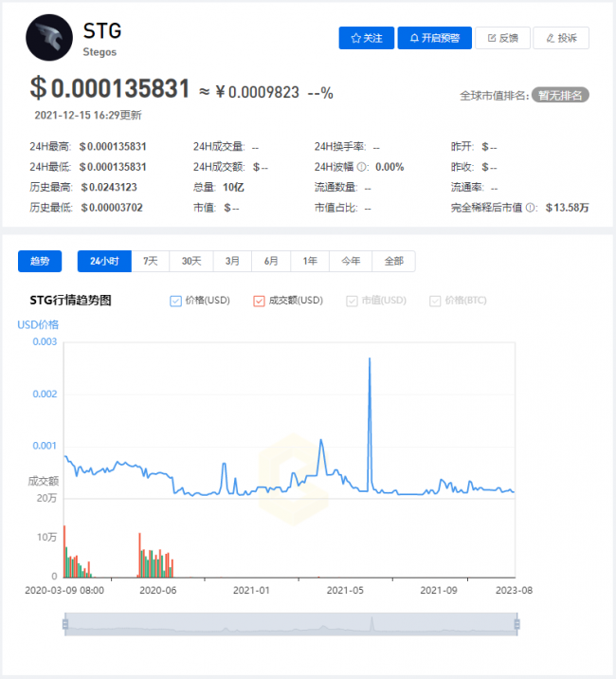616x679 pixels.
Task: Select the 30天 time range
Action: (x=191, y=261)
